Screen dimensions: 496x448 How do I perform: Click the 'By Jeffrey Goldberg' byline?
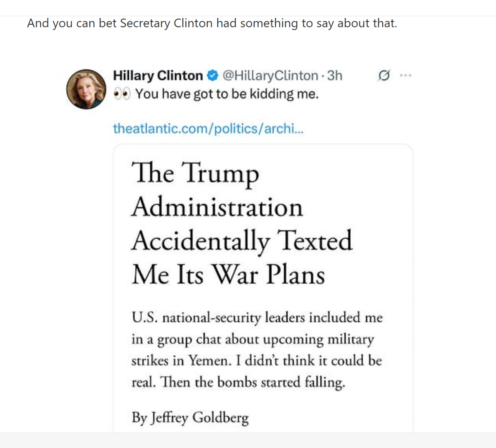pos(190,418)
